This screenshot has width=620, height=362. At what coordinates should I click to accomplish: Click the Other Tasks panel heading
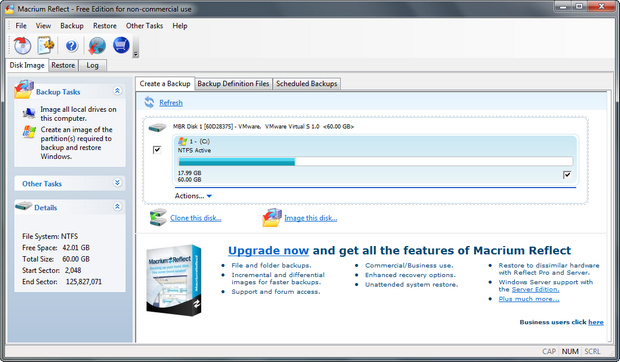tap(42, 184)
